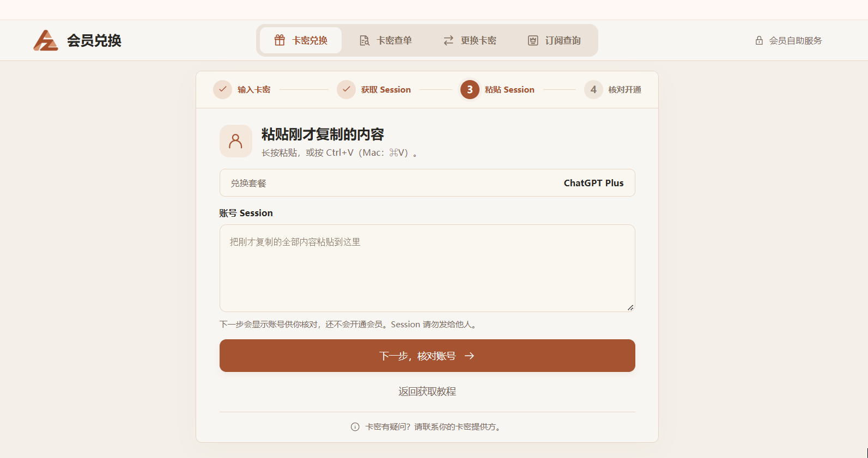This screenshot has height=458, width=868.
Task: Click the 卡密有疑问 footer text
Action: coord(433,427)
